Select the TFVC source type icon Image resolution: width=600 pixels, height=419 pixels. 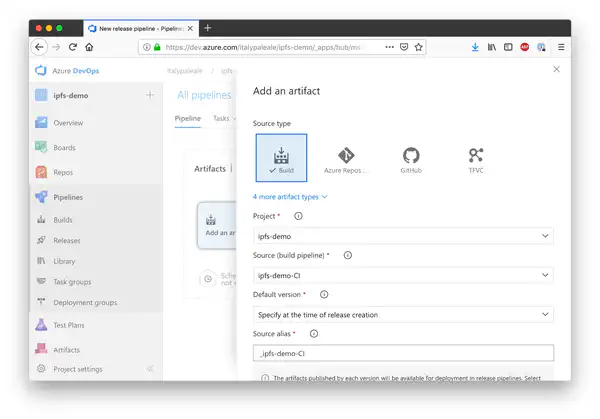476,159
